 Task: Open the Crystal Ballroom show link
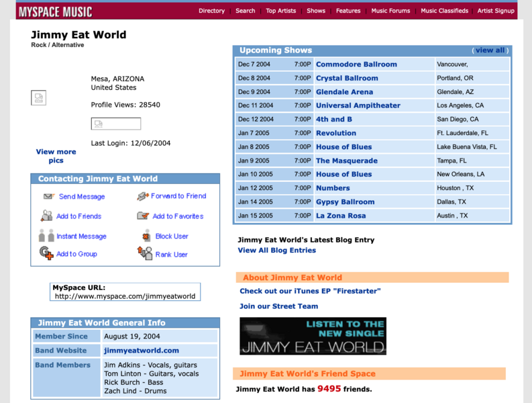tap(347, 78)
